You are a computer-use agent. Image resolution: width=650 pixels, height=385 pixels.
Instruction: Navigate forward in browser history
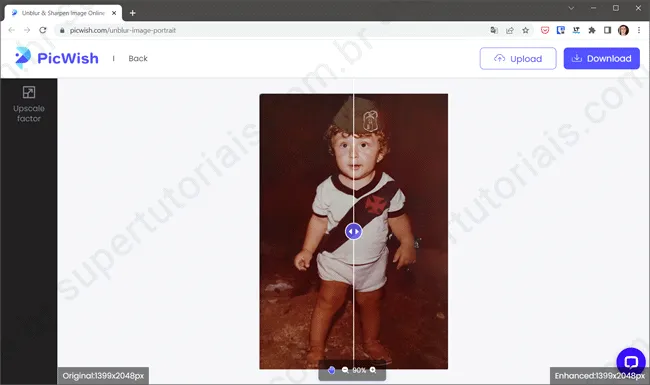point(27,30)
